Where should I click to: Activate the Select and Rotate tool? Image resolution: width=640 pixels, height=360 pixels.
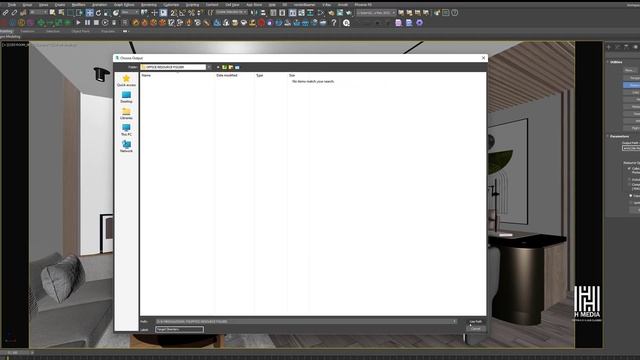(x=98, y=13)
